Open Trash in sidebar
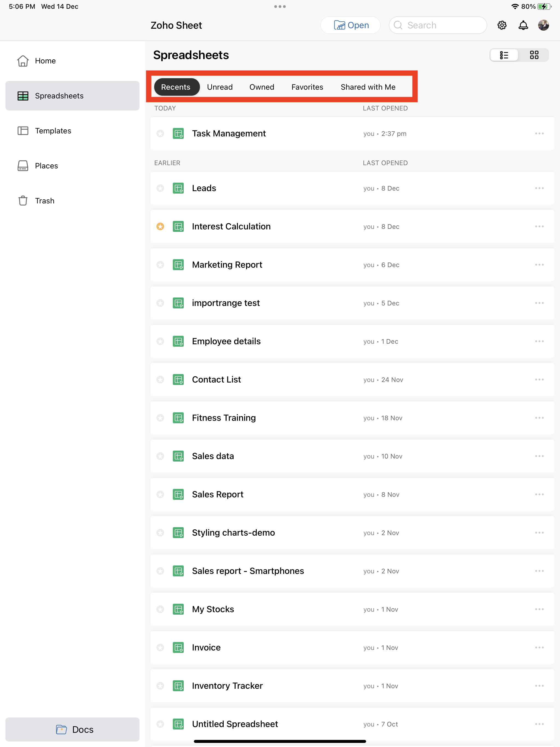 (x=45, y=201)
